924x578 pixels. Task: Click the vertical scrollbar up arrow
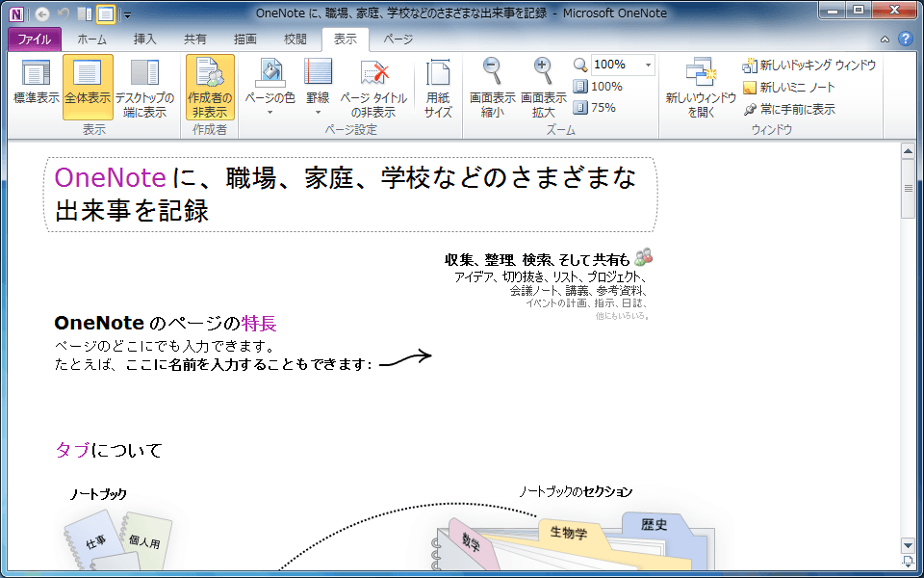908,150
